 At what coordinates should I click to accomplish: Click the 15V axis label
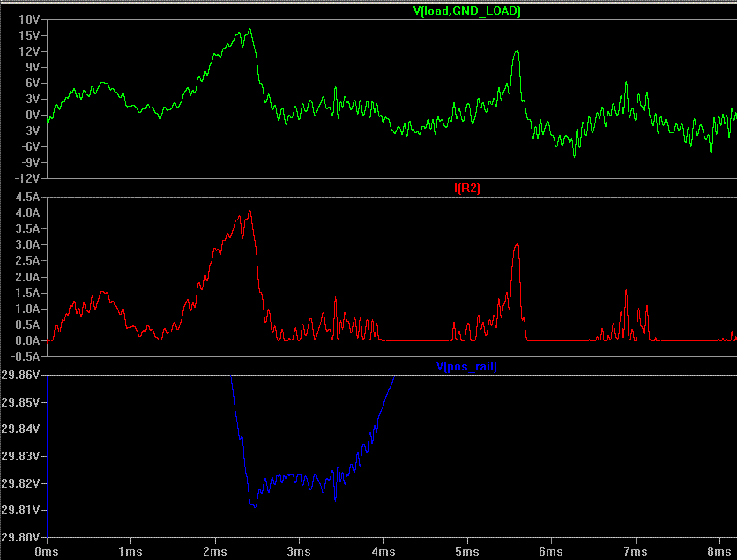(29, 36)
